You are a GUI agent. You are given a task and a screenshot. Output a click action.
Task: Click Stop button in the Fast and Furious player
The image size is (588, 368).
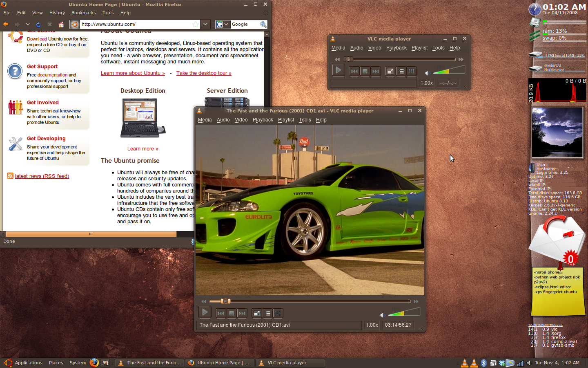(232, 313)
